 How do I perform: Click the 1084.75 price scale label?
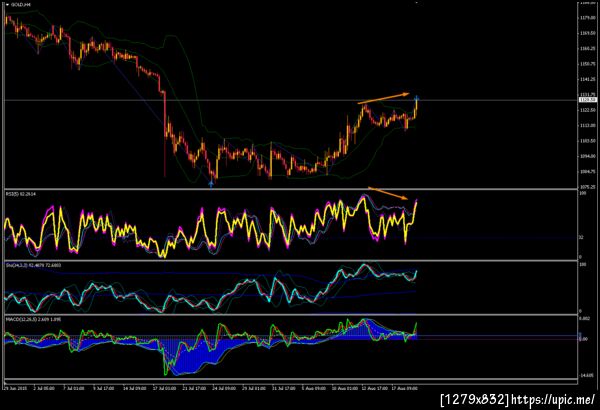pyautogui.click(x=587, y=172)
